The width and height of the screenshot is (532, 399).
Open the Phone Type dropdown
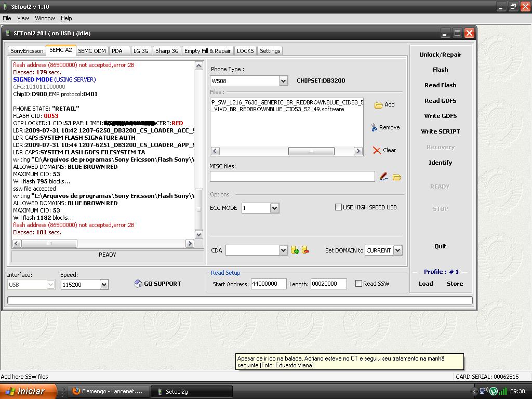click(x=283, y=81)
